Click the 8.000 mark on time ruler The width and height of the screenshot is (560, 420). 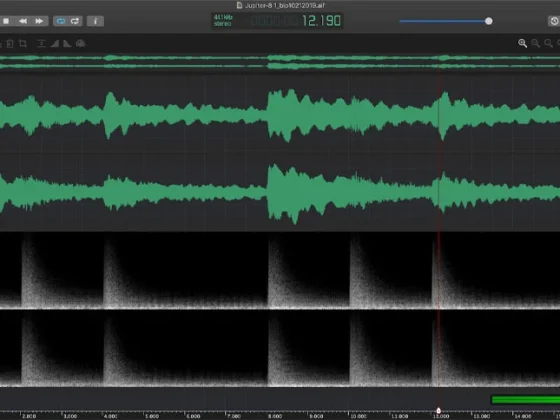point(275,416)
